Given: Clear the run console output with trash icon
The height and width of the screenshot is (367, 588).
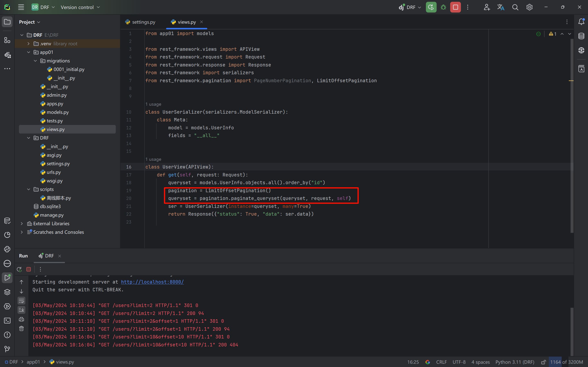Looking at the screenshot, I should click(21, 328).
